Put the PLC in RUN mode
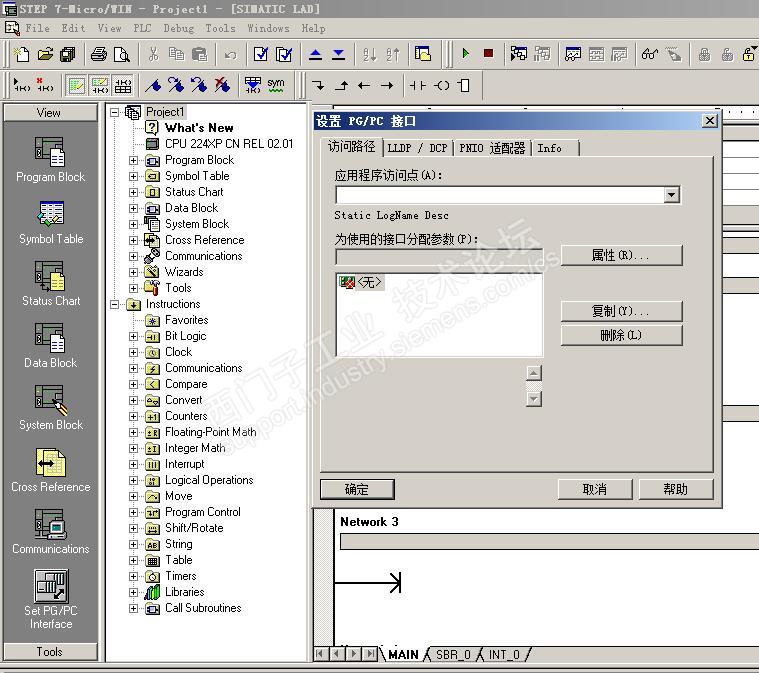This screenshot has width=759, height=673. point(466,53)
